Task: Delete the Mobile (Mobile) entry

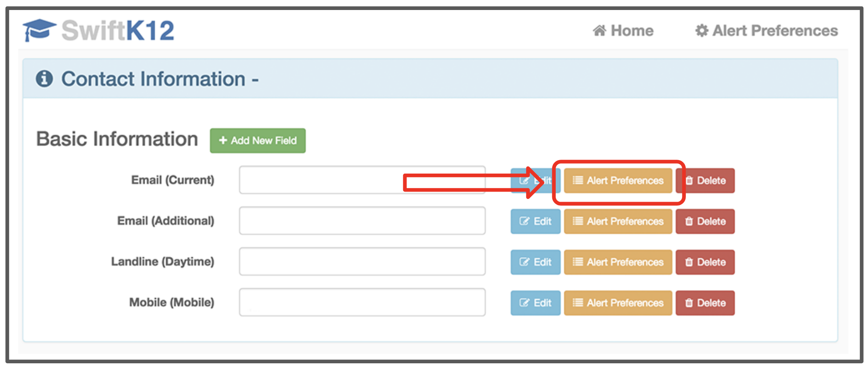Action: point(705,303)
